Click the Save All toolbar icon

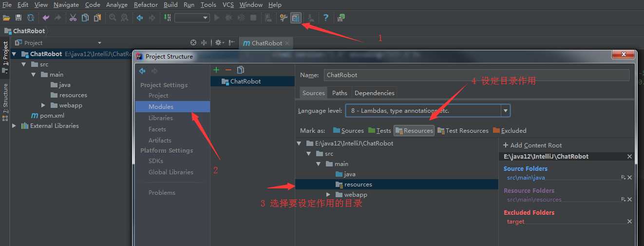click(x=19, y=18)
